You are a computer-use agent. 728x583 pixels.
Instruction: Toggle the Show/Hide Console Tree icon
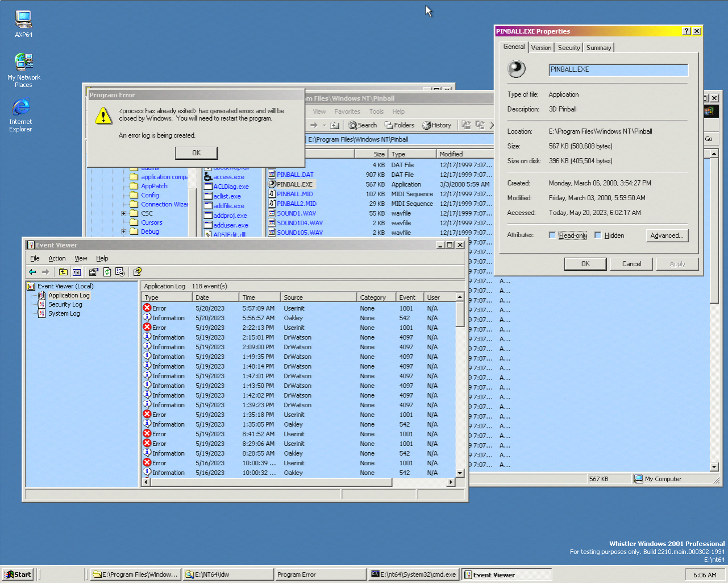pos(77,272)
